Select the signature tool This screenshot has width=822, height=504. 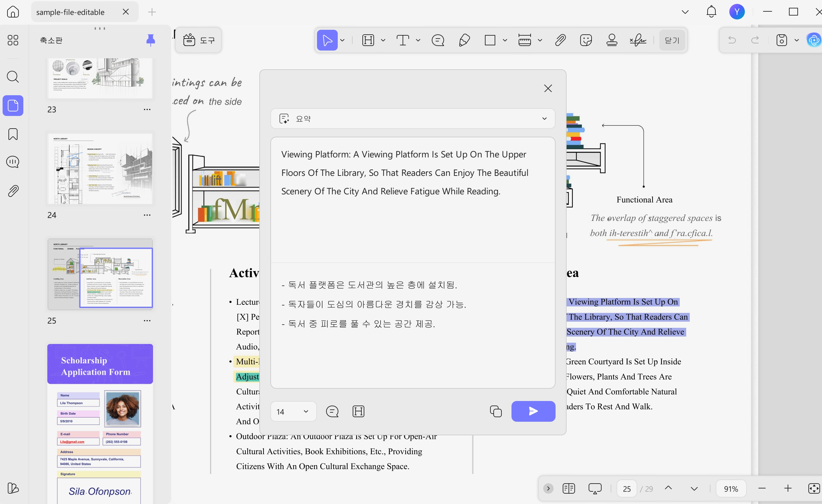click(x=638, y=40)
